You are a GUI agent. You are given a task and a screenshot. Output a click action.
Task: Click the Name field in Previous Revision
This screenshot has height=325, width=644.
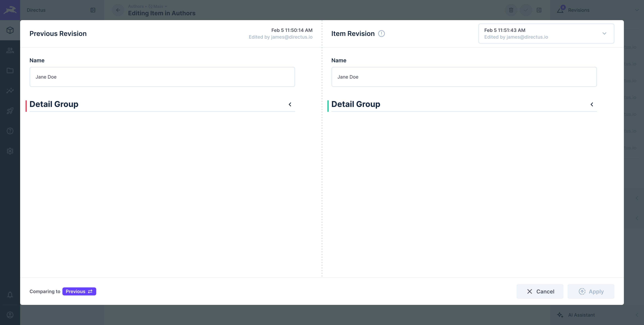(x=162, y=77)
